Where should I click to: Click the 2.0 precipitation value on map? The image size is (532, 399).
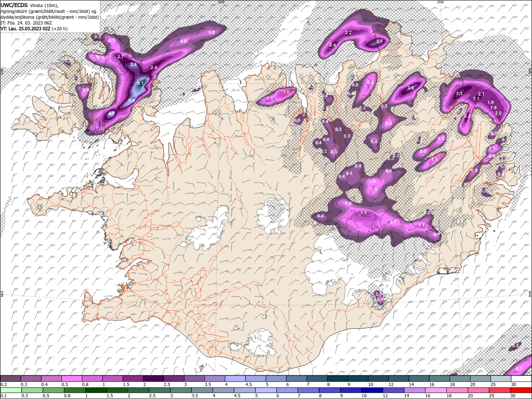499,113
